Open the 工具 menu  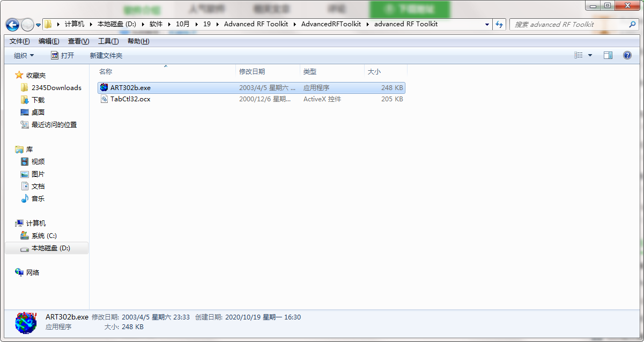[107, 41]
